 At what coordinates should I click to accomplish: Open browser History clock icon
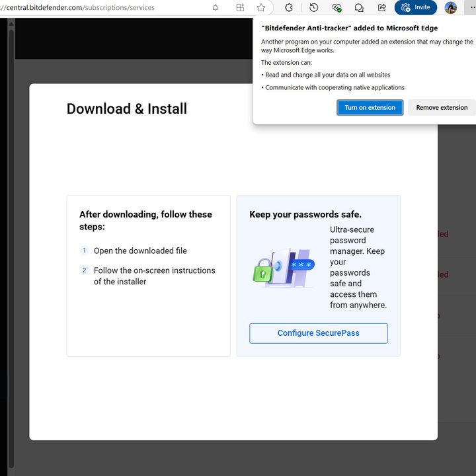(x=313, y=7)
